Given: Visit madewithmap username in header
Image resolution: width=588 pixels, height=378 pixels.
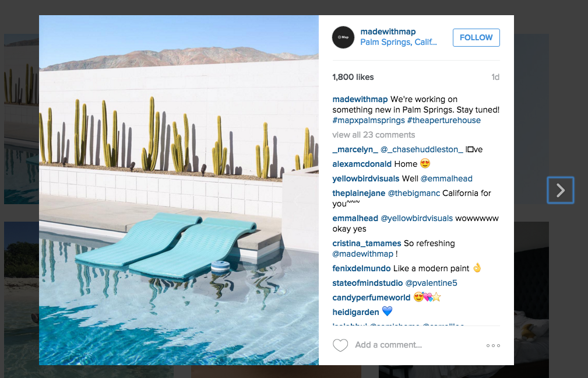Looking at the screenshot, I should 388,32.
